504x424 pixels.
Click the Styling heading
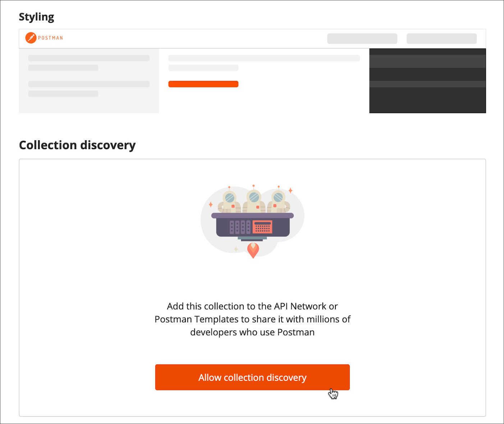(x=36, y=17)
